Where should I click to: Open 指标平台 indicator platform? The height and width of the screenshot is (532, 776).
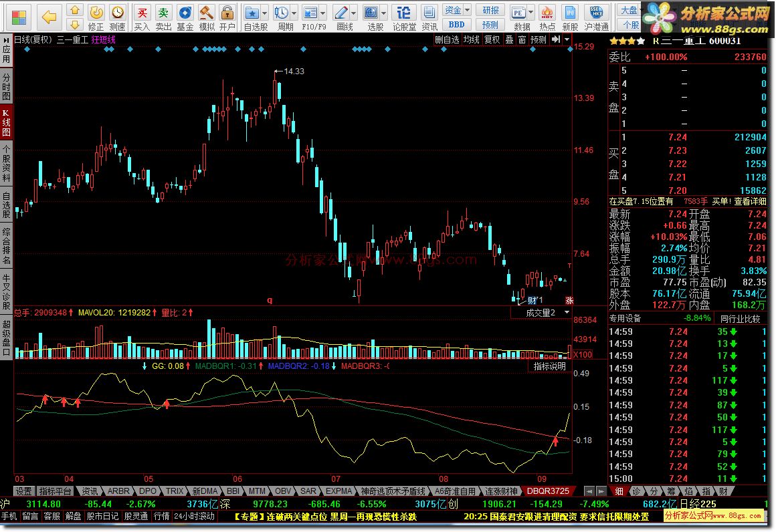(x=56, y=491)
